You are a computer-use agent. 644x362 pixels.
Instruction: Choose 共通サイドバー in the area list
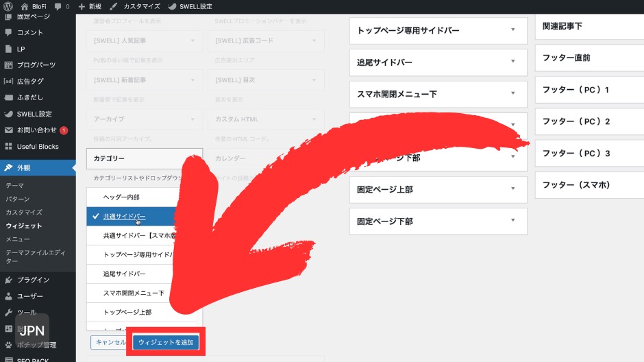[141, 216]
